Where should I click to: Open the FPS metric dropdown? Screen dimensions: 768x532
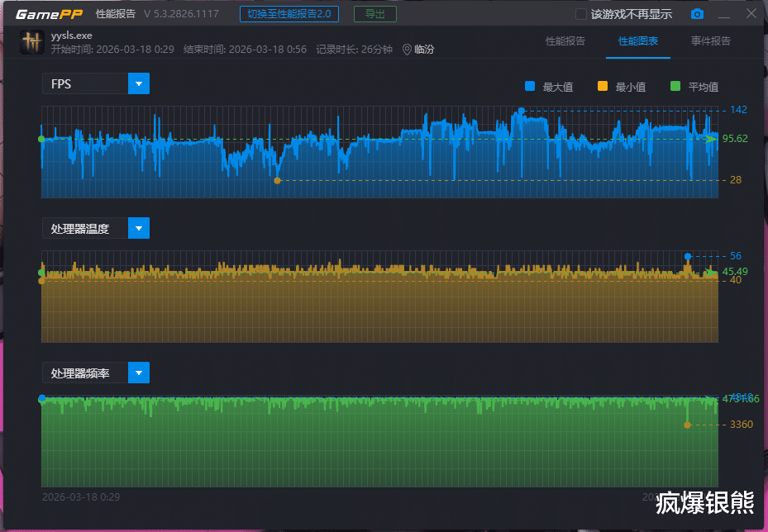coord(139,83)
